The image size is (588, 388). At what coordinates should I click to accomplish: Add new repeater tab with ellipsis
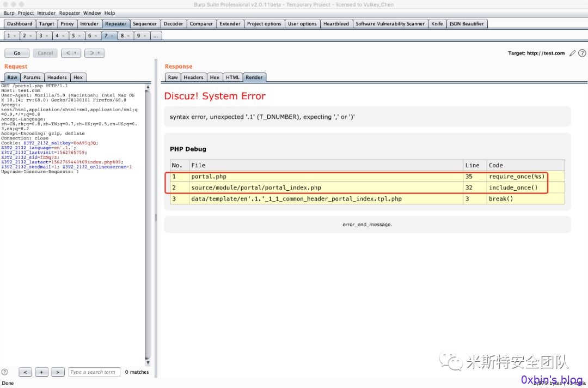pyautogui.click(x=156, y=35)
